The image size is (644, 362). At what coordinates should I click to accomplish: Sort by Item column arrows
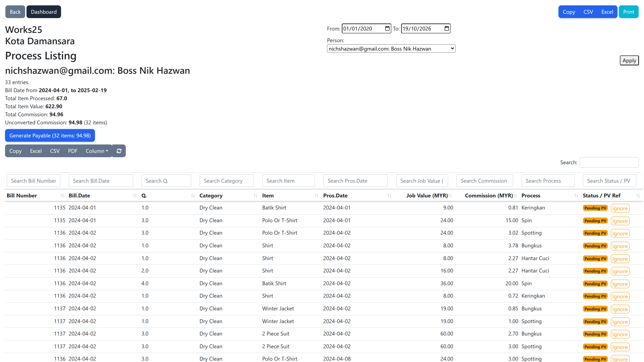(x=317, y=196)
